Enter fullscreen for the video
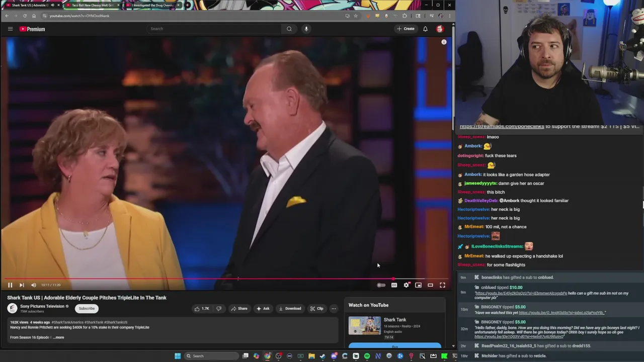Screen dimensions: 644x362 pos(442,285)
